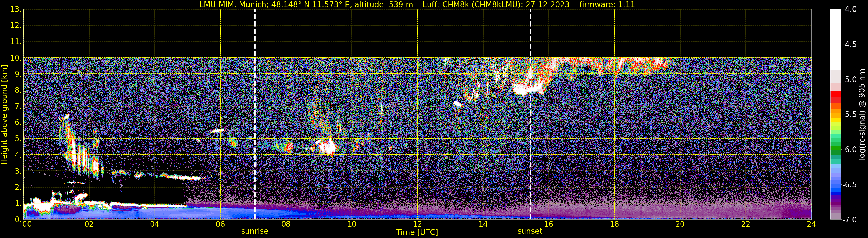The height and width of the screenshot is (238, 868).
Task: Click the '20' time tick label
Action: point(680,224)
